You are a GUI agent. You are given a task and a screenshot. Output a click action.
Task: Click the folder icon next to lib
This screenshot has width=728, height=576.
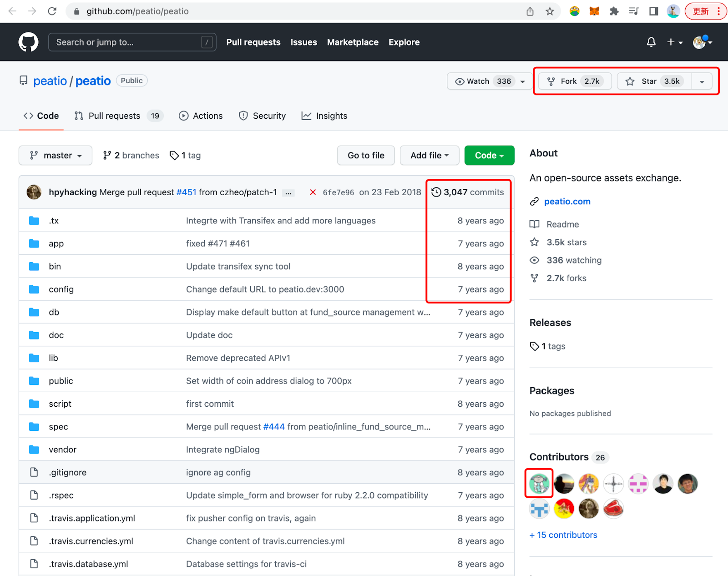click(34, 358)
